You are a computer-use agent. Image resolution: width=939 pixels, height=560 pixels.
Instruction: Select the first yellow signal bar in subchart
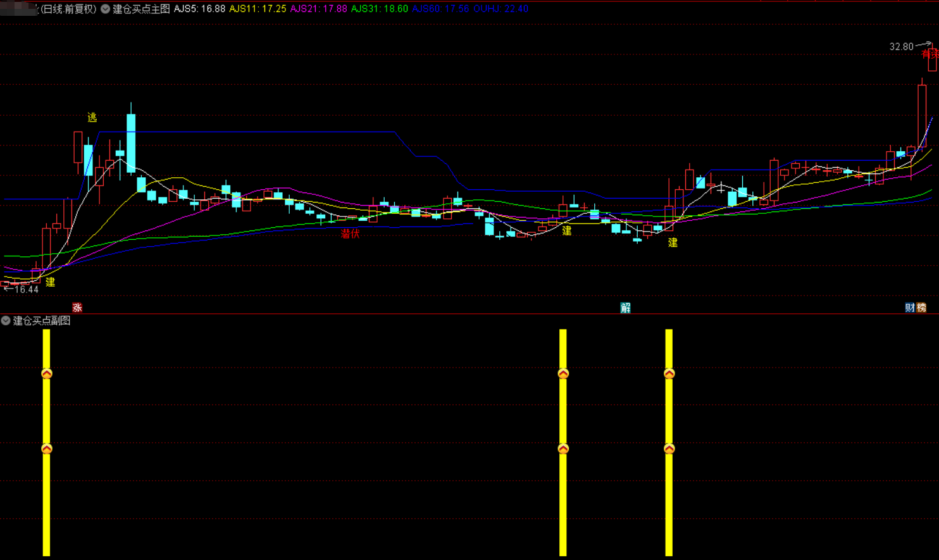click(46, 442)
